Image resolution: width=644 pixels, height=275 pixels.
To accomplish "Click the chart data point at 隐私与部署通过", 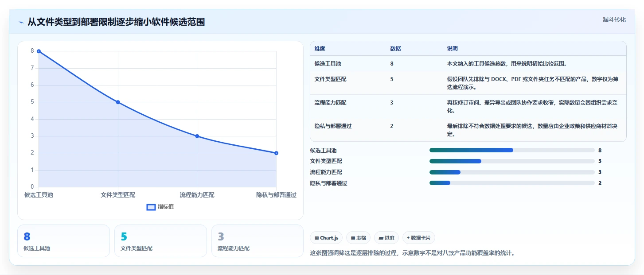I will click(x=276, y=153).
